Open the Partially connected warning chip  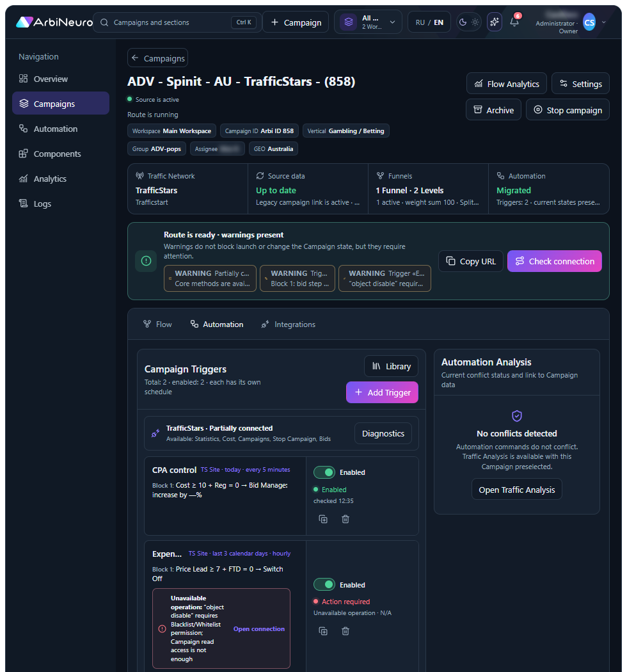coord(210,278)
